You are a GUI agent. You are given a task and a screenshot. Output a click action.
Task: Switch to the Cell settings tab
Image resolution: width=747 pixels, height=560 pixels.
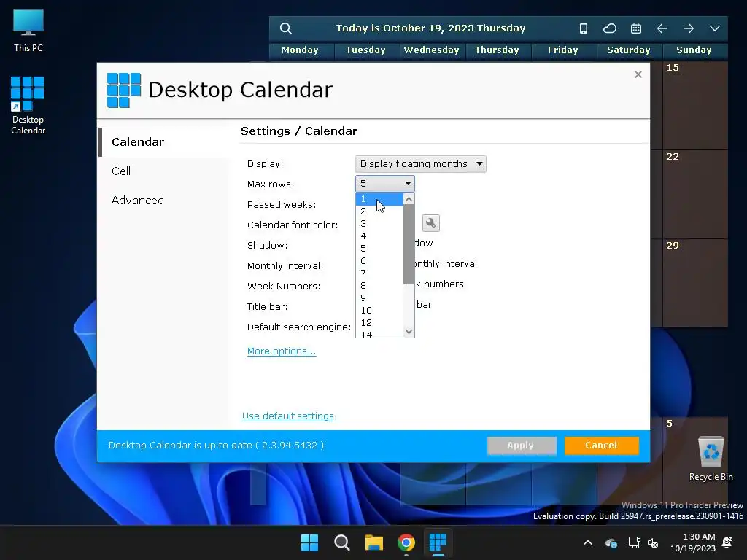164,171
